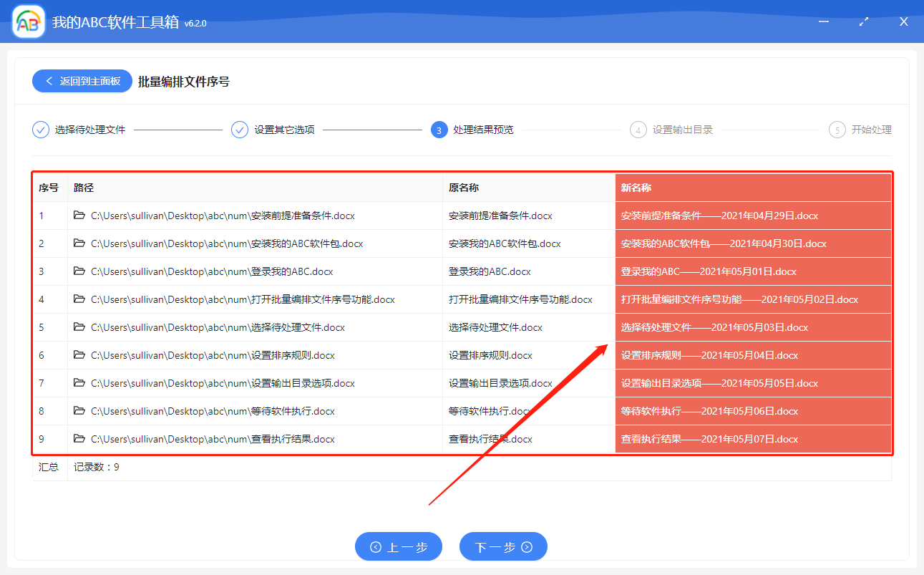The image size is (924, 575).
Task: Click the 原名称 column header
Action: coord(463,188)
